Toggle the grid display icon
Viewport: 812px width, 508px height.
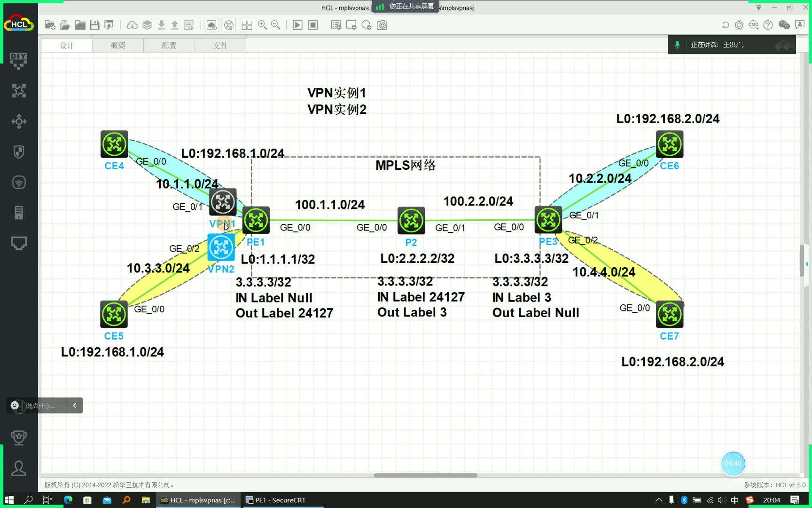tap(247, 25)
